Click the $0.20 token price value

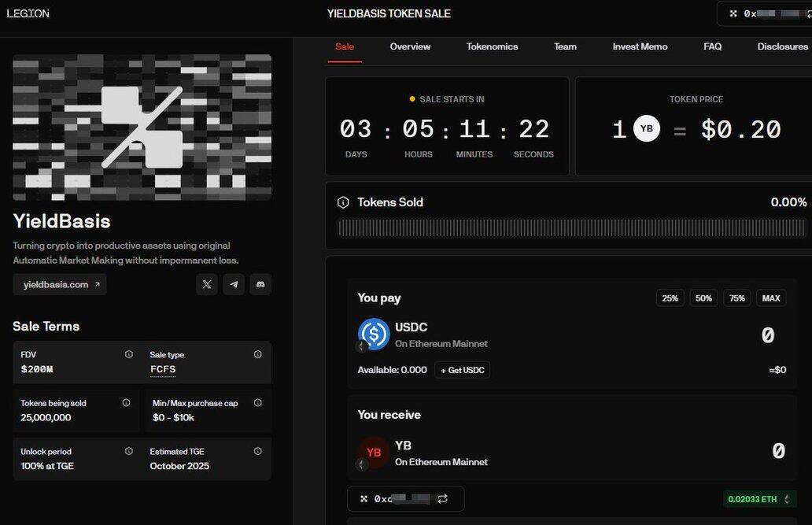[741, 129]
